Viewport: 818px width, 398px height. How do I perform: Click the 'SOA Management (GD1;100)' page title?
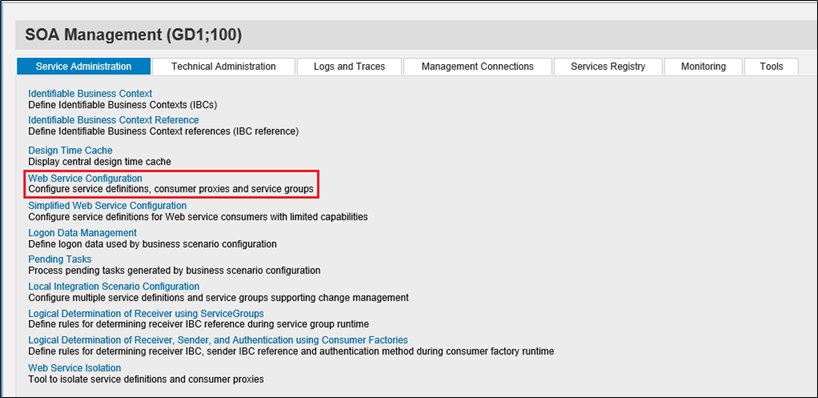pos(134,35)
